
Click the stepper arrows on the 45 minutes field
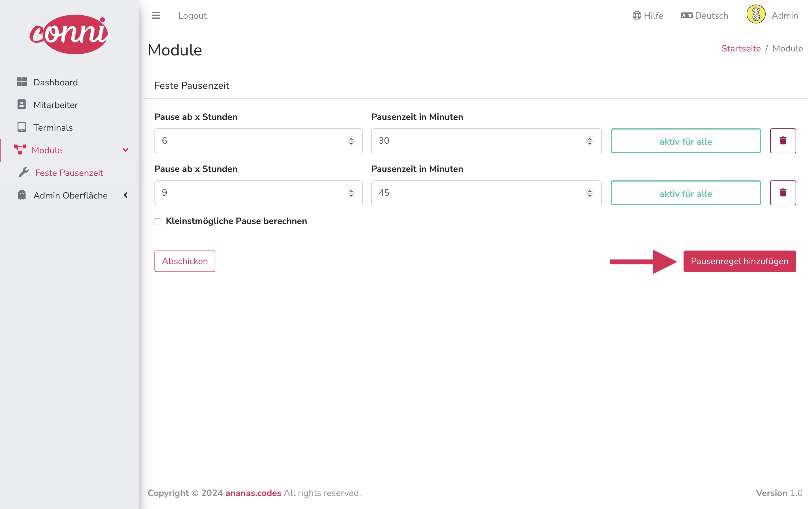[590, 193]
